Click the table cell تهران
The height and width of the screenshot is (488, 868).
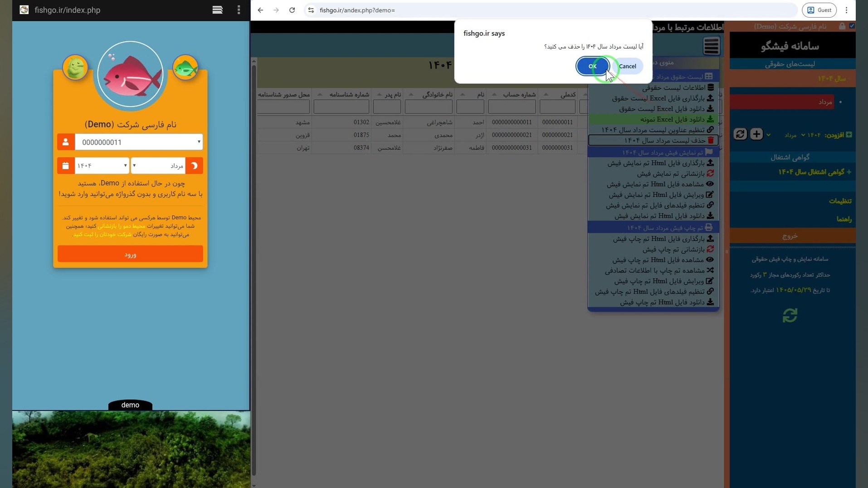pyautogui.click(x=303, y=148)
